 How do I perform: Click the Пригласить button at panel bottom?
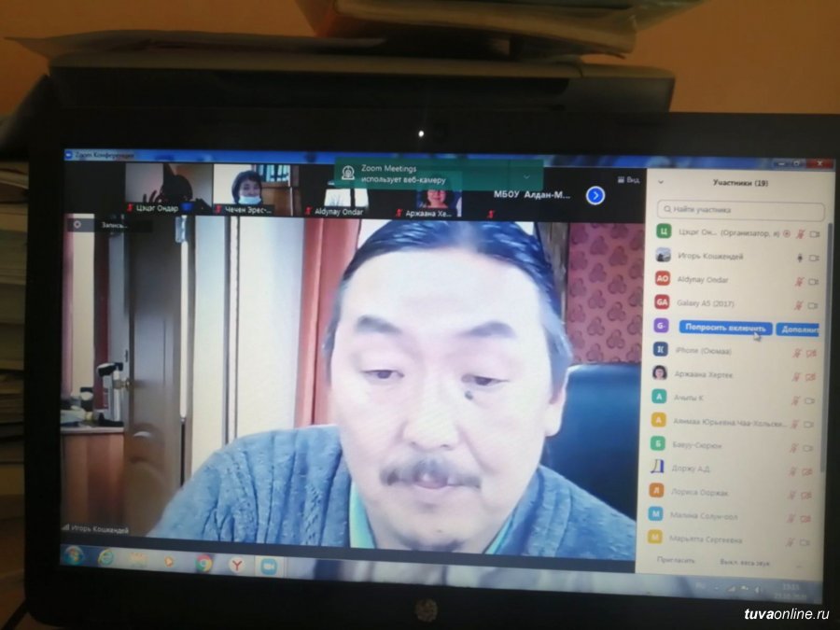pyautogui.click(x=677, y=561)
